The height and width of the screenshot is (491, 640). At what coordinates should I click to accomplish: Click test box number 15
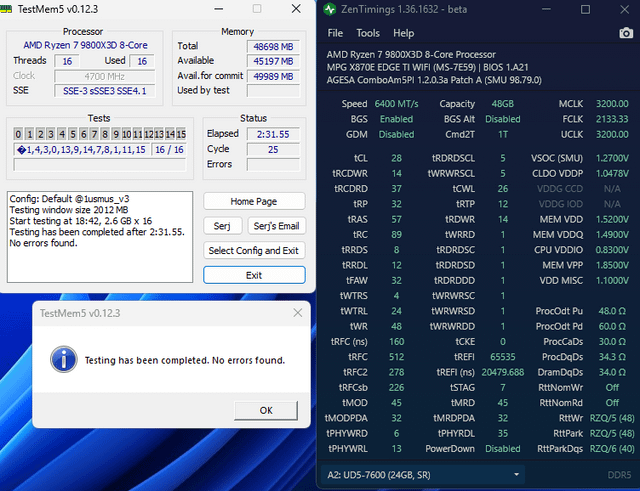(181, 134)
